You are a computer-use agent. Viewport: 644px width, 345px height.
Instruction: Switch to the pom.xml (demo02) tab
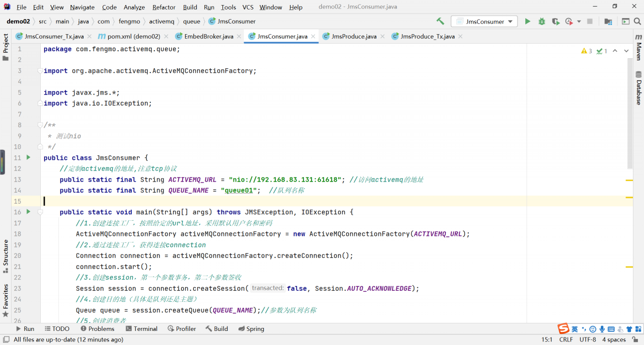134,36
